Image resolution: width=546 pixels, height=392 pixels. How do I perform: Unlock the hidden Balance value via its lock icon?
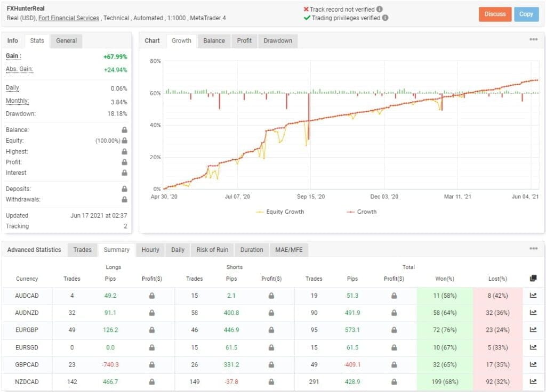tap(124, 129)
